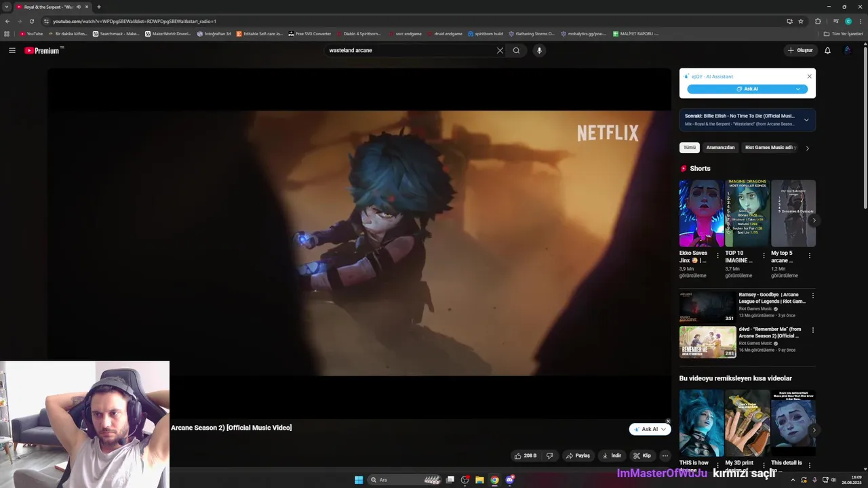
Task: Select the Aramanızdan filter chip
Action: (x=720, y=147)
